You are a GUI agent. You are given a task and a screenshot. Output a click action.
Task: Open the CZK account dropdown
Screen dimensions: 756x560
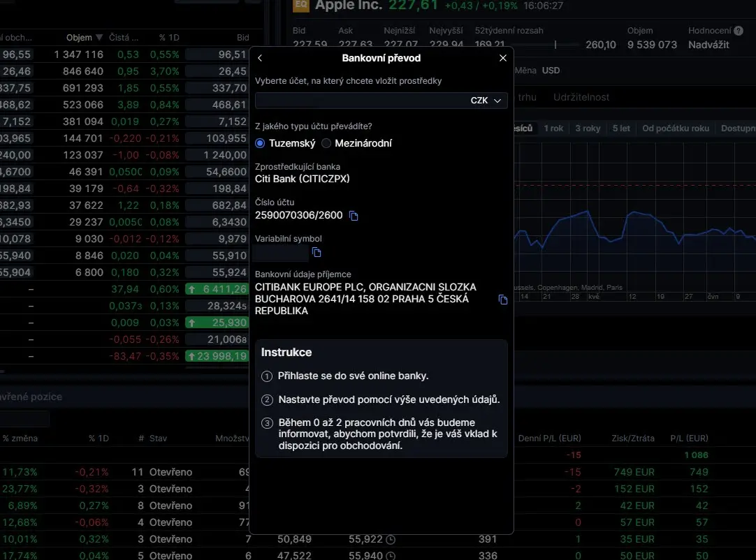pyautogui.click(x=381, y=101)
